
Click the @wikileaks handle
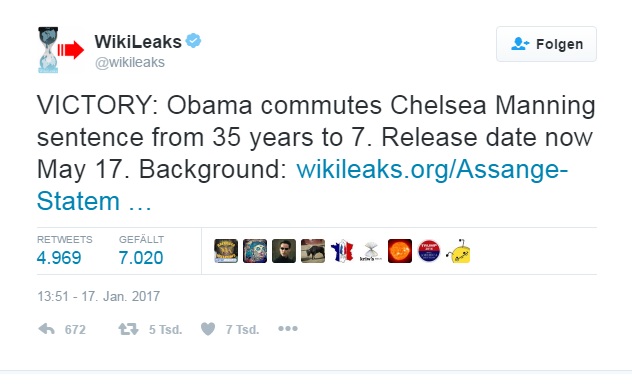130,62
